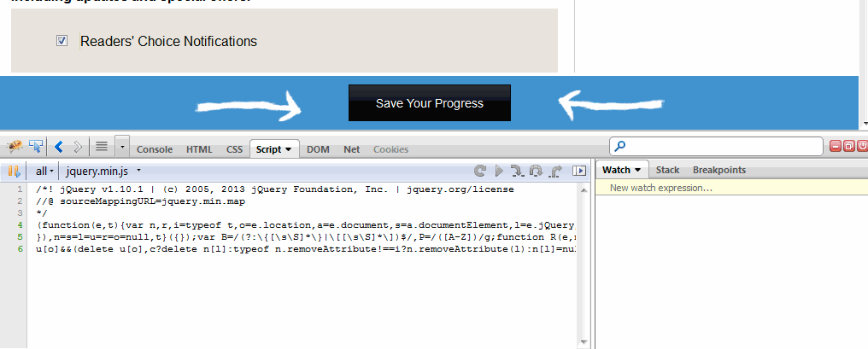Minimize the Firebug panel
The height and width of the screenshot is (349, 868).
[836, 146]
